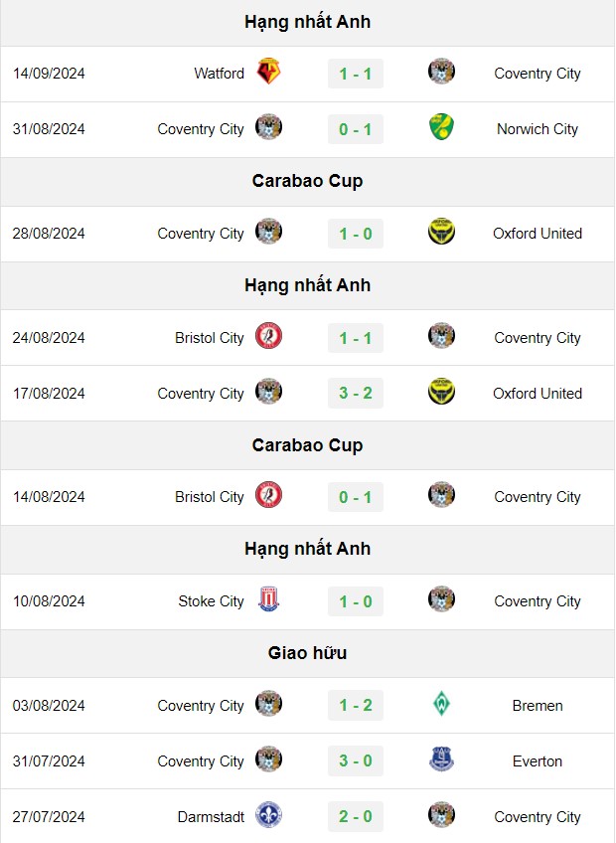
Task: Open the 0 - 1 Norwich score
Action: point(356,129)
